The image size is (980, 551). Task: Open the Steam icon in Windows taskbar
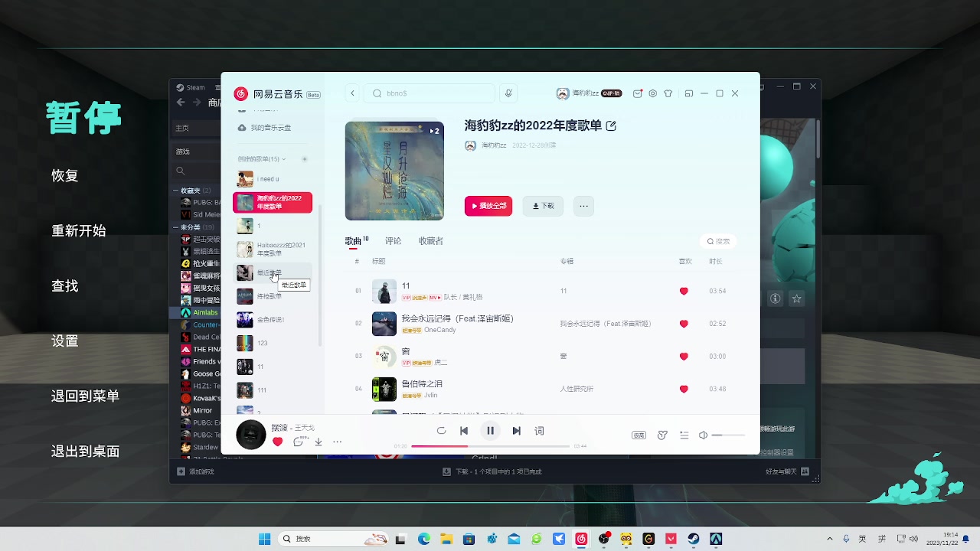694,539
